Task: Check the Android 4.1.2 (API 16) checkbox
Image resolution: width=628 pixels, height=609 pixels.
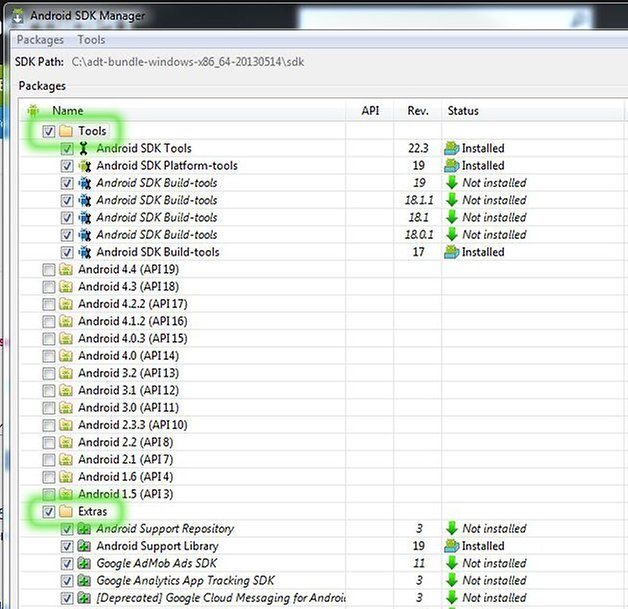Action: click(48, 322)
